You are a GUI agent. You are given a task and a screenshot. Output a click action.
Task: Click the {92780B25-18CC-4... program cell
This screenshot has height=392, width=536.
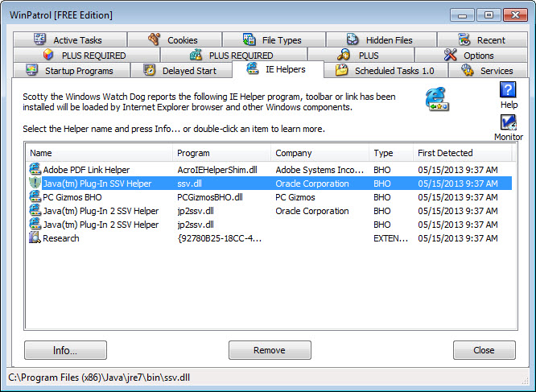pyautogui.click(x=220, y=238)
